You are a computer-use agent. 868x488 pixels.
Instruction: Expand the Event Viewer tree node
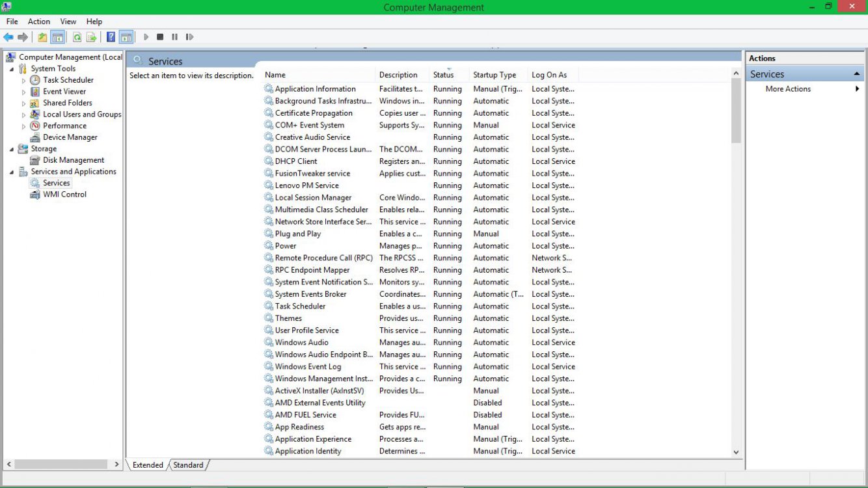coord(24,92)
